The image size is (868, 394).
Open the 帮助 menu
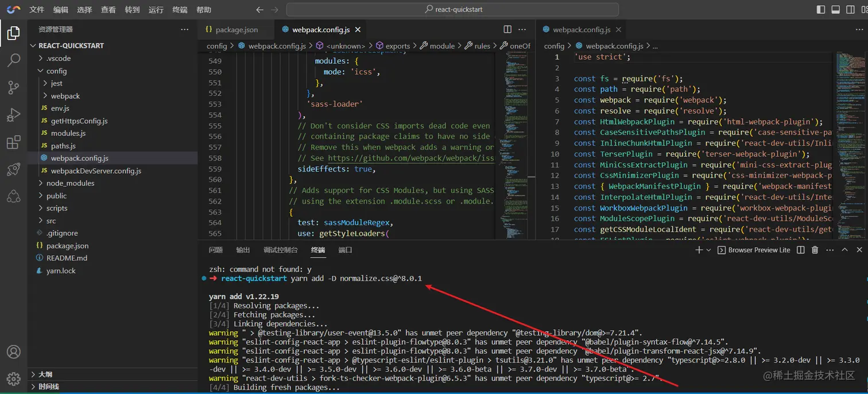pos(204,10)
